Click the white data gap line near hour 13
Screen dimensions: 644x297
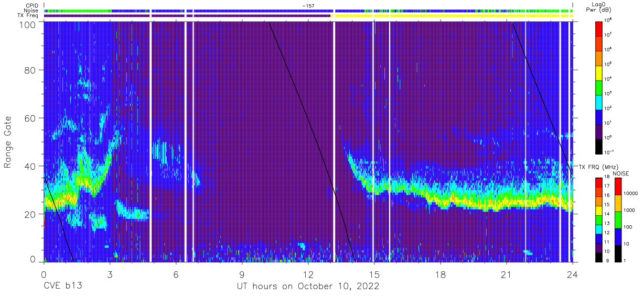point(334,141)
